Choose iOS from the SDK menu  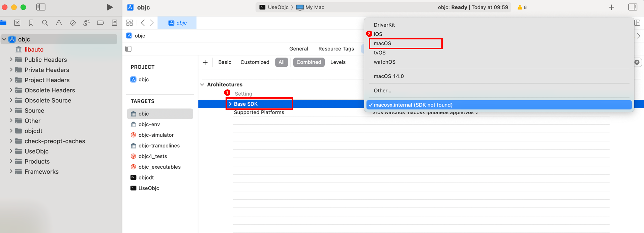click(378, 34)
